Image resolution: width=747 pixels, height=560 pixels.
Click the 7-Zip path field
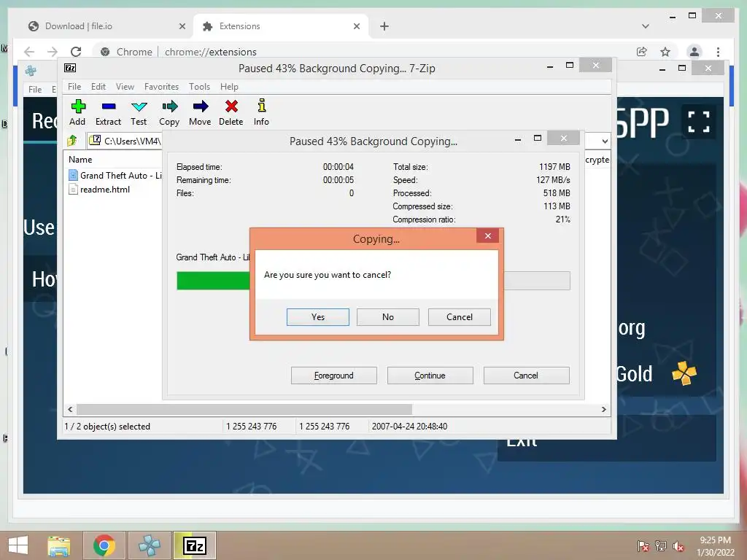coord(125,141)
